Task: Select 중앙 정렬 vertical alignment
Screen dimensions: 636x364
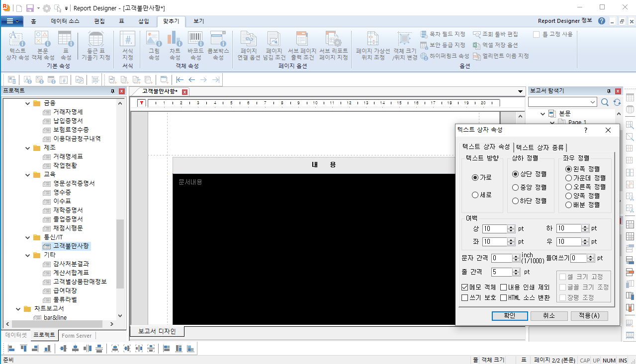Action: [x=515, y=187]
